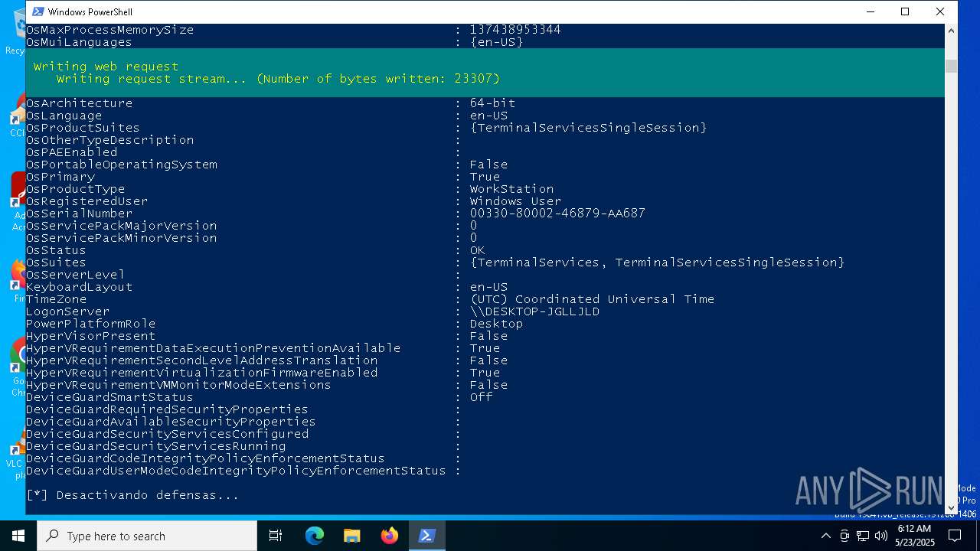This screenshot has height=551, width=980.
Task: Open the notification center
Action: (955, 536)
